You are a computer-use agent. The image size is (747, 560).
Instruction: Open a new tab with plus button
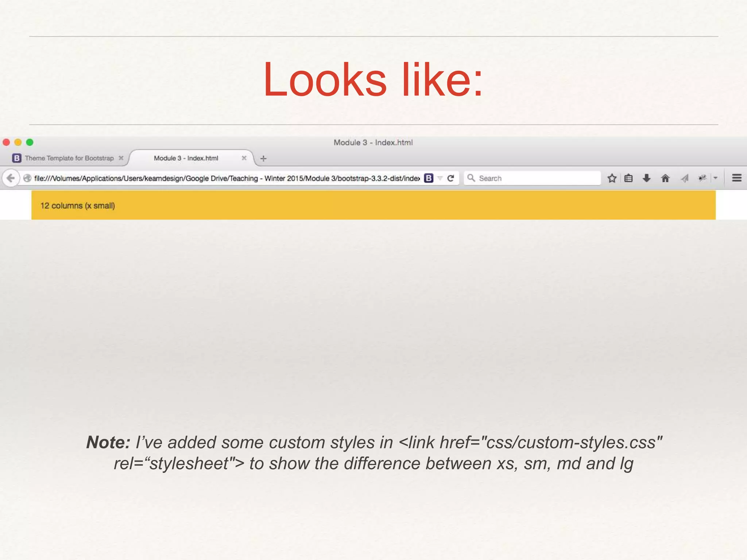[x=263, y=158]
